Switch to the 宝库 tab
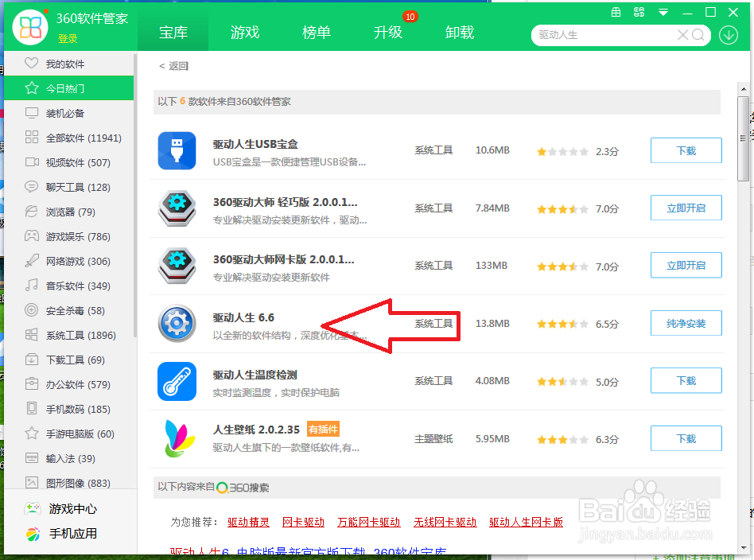This screenshot has width=754, height=560. click(x=173, y=33)
